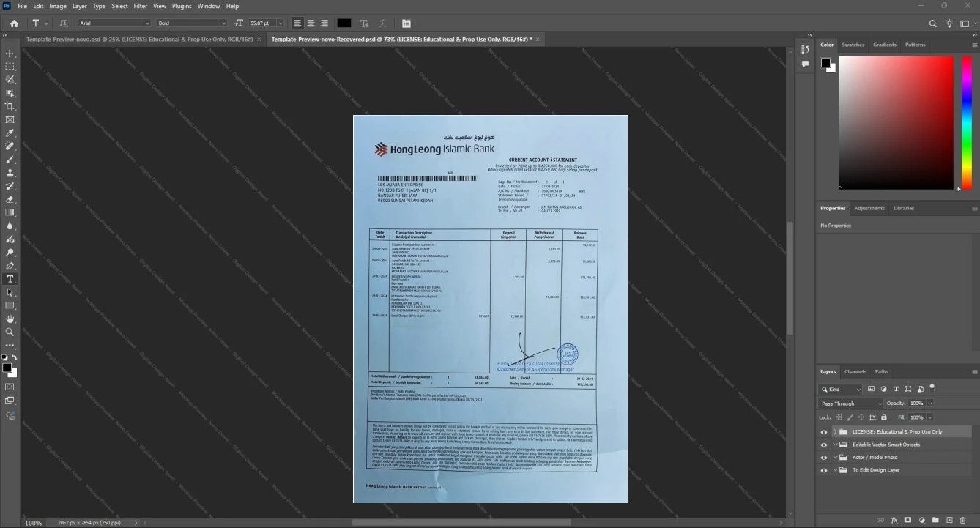
Task: Select the Eyedropper tool
Action: 10,133
